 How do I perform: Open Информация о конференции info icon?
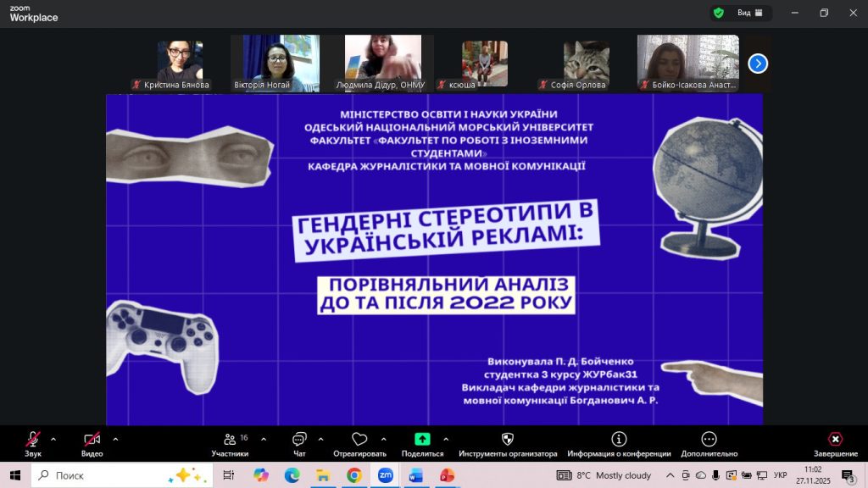pos(619,440)
